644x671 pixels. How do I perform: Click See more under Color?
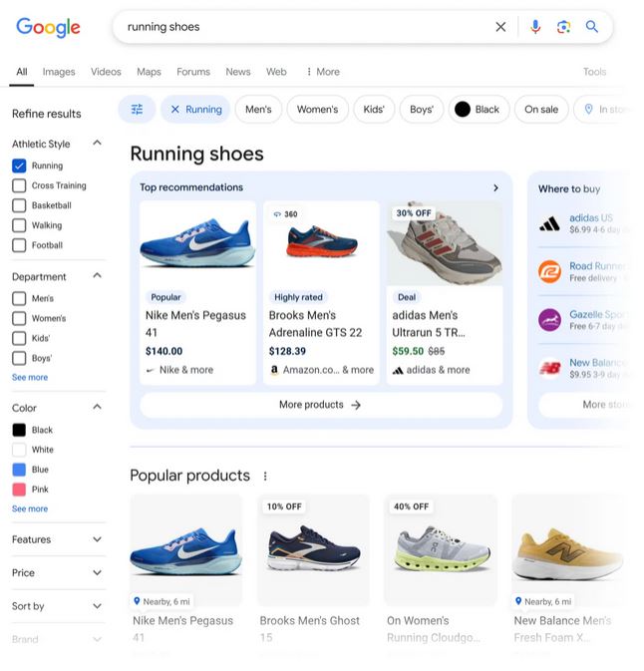(30, 508)
